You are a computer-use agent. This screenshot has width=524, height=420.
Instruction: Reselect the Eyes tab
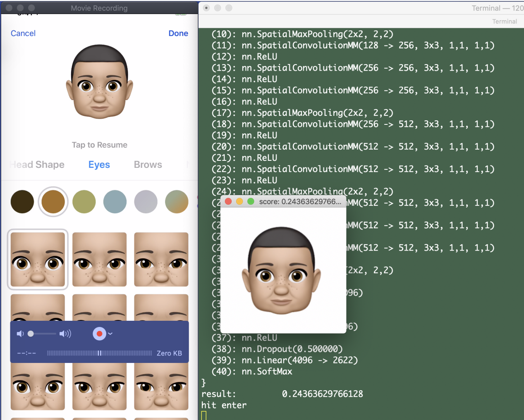(99, 165)
